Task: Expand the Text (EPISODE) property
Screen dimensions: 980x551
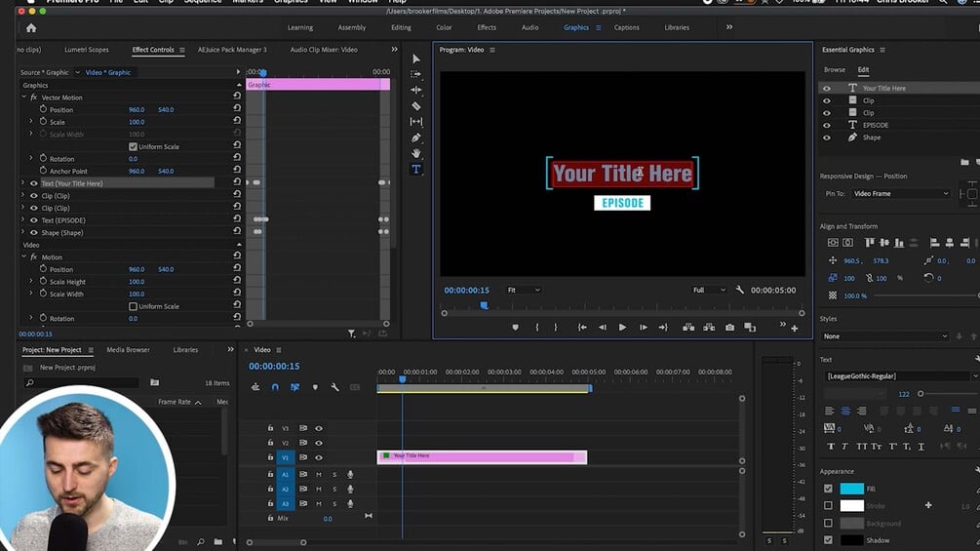Action: click(23, 219)
